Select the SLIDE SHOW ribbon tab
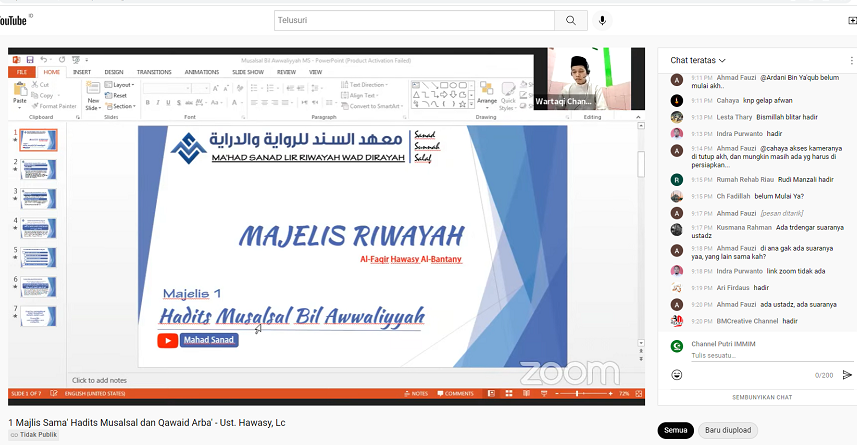This screenshot has width=857, height=445. pos(248,72)
